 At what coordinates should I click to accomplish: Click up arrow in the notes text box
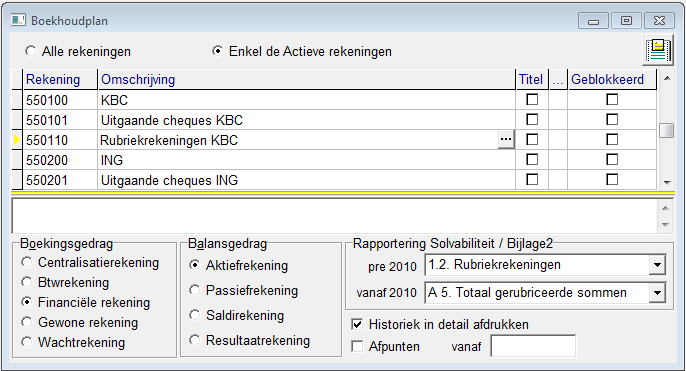tap(665, 208)
